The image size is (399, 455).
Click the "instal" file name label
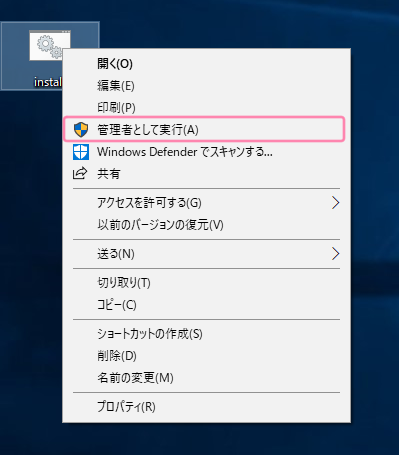tap(48, 82)
